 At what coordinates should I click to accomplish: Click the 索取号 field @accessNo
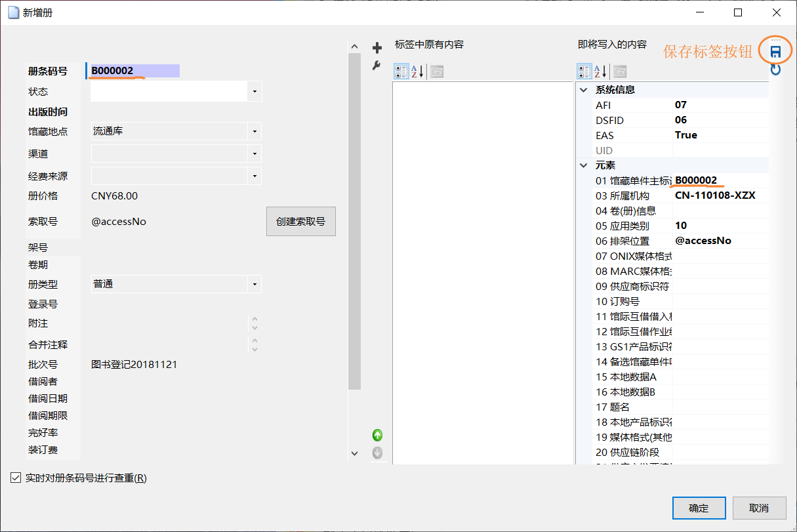119,222
